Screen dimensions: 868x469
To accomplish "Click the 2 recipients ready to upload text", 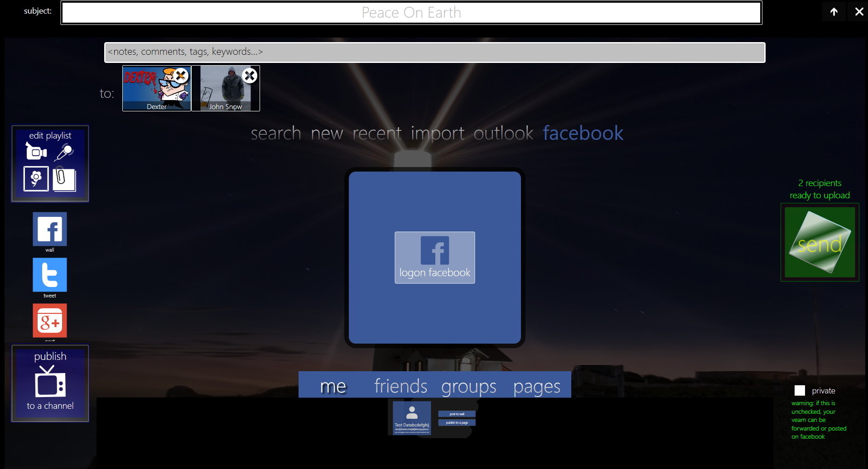I will point(820,189).
